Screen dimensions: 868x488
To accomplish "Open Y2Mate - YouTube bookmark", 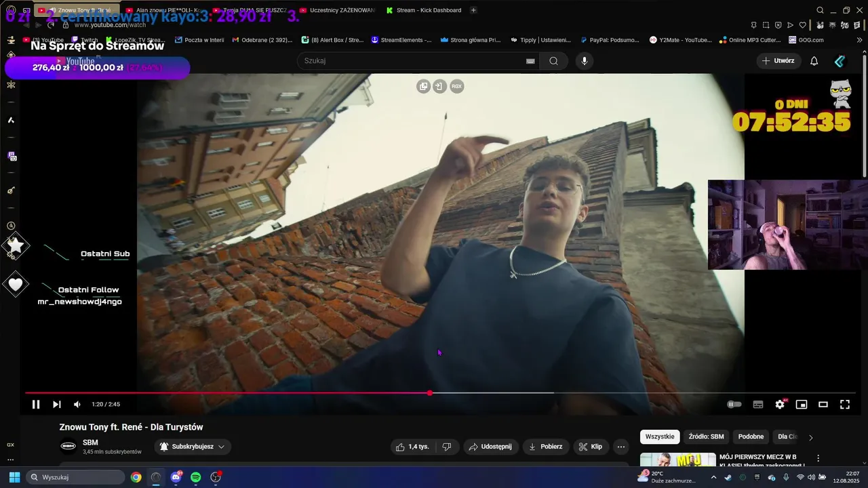I will coord(681,40).
